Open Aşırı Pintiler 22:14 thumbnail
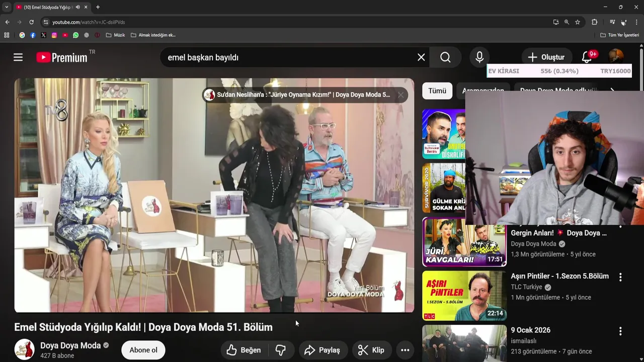 (x=464, y=296)
